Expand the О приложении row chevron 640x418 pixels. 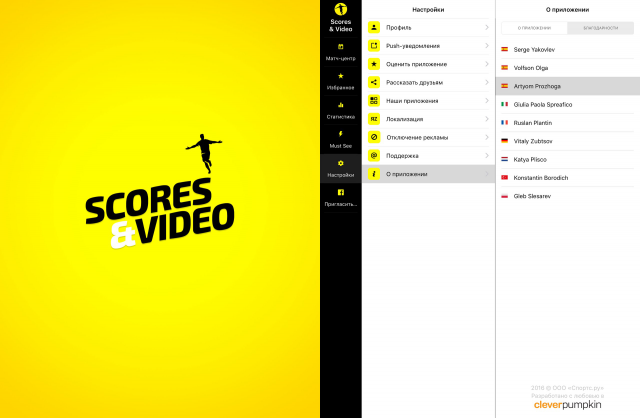[x=487, y=174]
